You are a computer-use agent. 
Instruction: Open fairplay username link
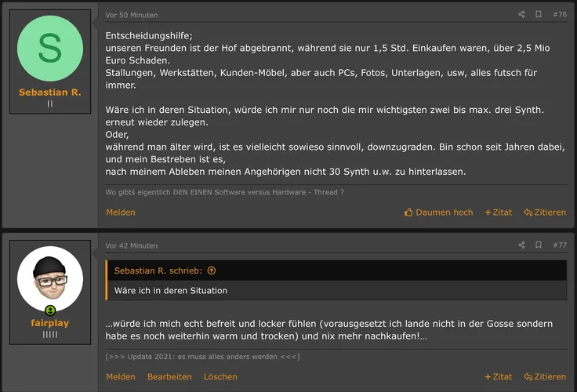click(x=50, y=322)
